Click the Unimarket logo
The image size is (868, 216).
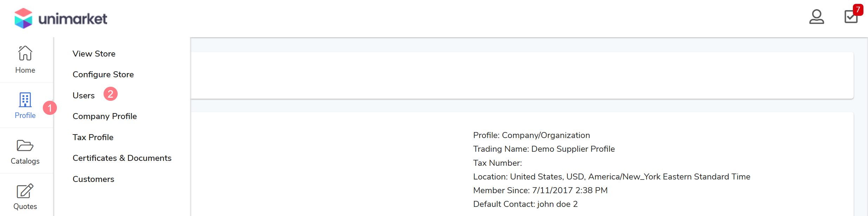click(61, 18)
